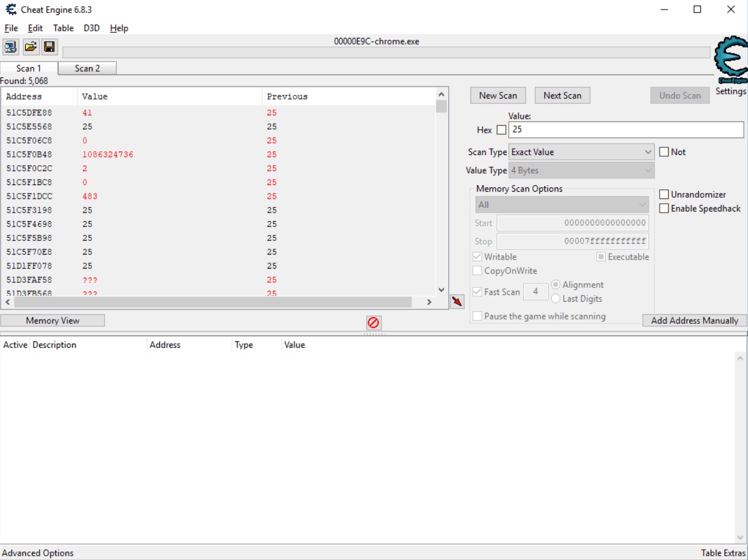This screenshot has height=560, width=748.
Task: Open Memory View
Action: [x=53, y=320]
